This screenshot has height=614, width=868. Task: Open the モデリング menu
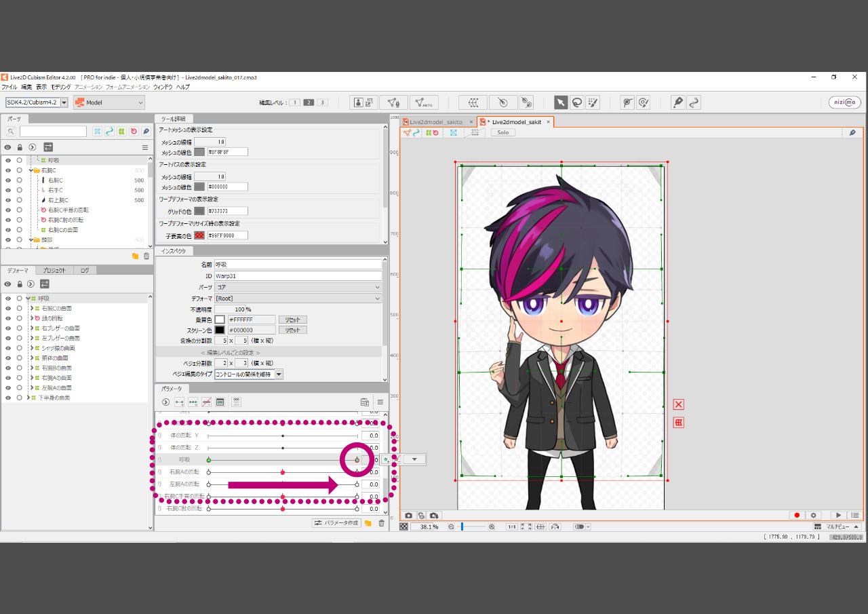coord(60,87)
